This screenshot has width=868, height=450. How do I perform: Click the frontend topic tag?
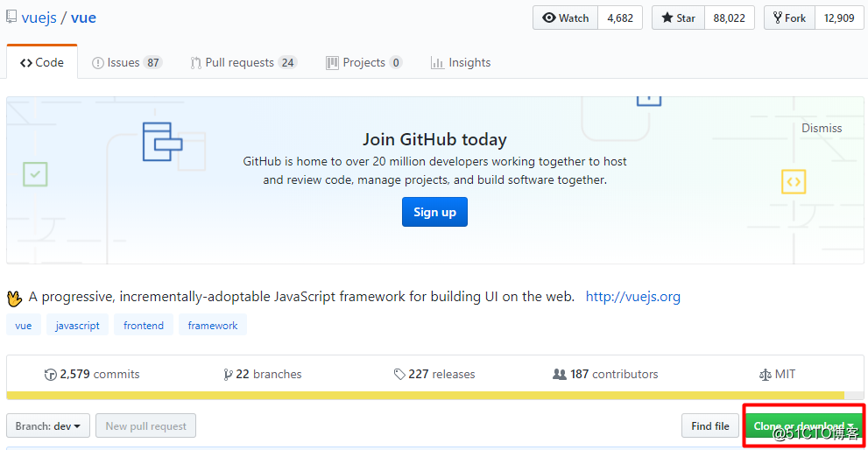coord(144,326)
